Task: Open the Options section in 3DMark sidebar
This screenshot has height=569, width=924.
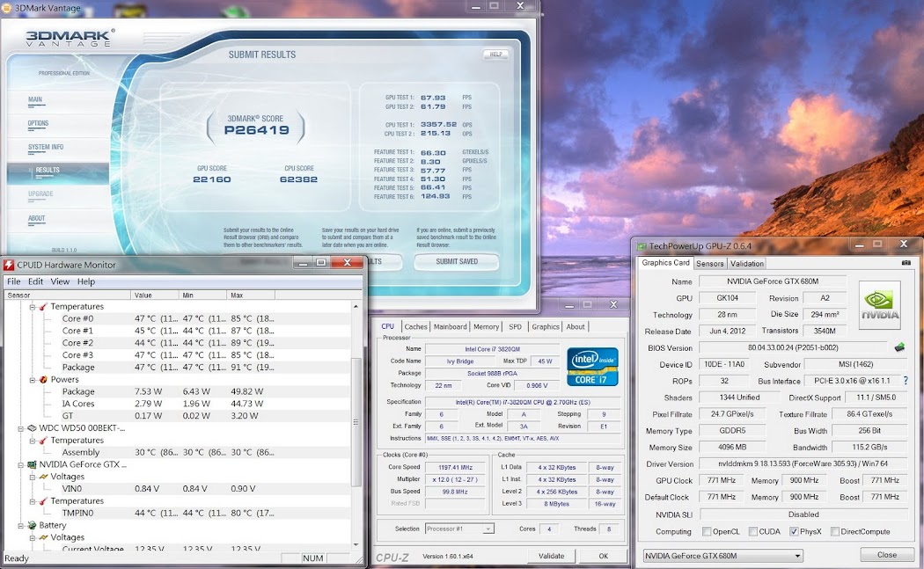Action: click(39, 123)
